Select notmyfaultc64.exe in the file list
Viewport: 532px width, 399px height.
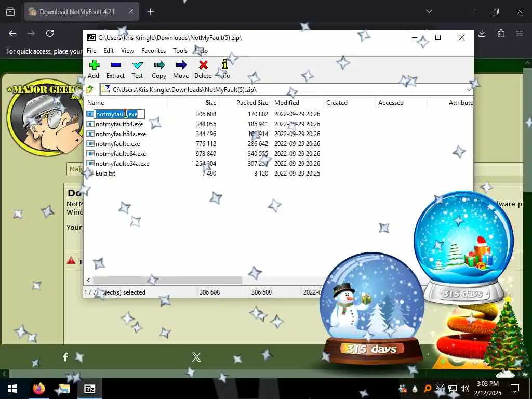(121, 154)
